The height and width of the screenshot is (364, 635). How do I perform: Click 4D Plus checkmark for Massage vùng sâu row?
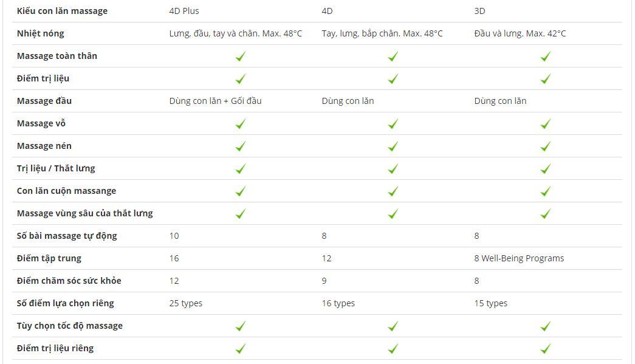241,214
